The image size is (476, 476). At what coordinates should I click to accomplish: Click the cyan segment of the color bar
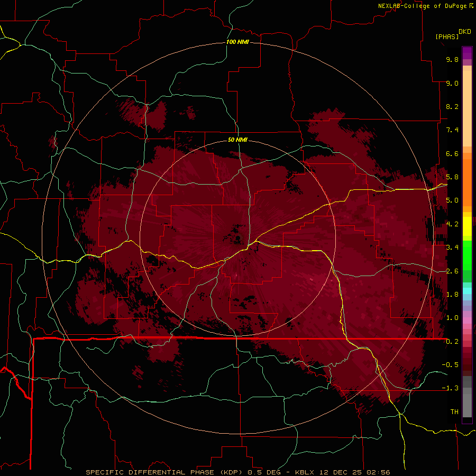[467, 291]
